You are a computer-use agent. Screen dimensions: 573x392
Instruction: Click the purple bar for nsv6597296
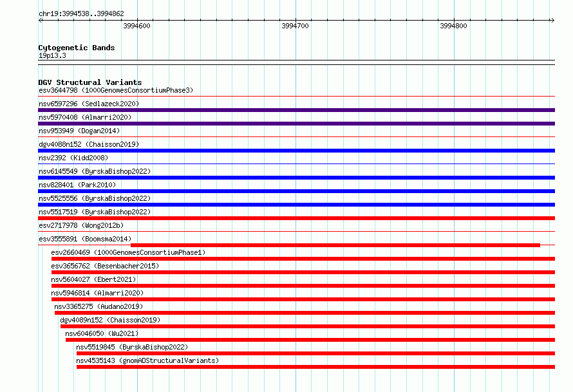(x=296, y=110)
